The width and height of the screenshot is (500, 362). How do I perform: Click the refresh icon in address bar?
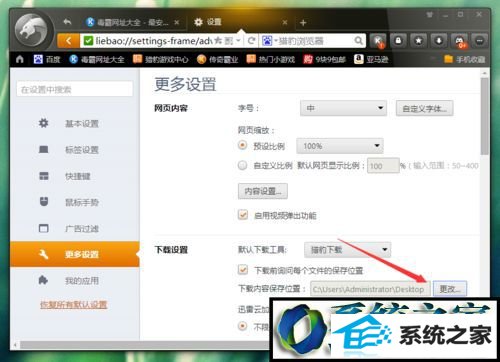pos(252,41)
